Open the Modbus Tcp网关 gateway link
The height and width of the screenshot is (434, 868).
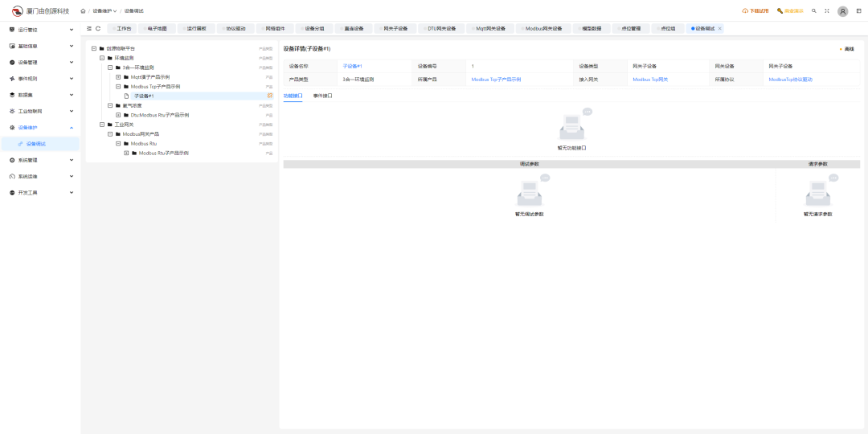pyautogui.click(x=650, y=80)
